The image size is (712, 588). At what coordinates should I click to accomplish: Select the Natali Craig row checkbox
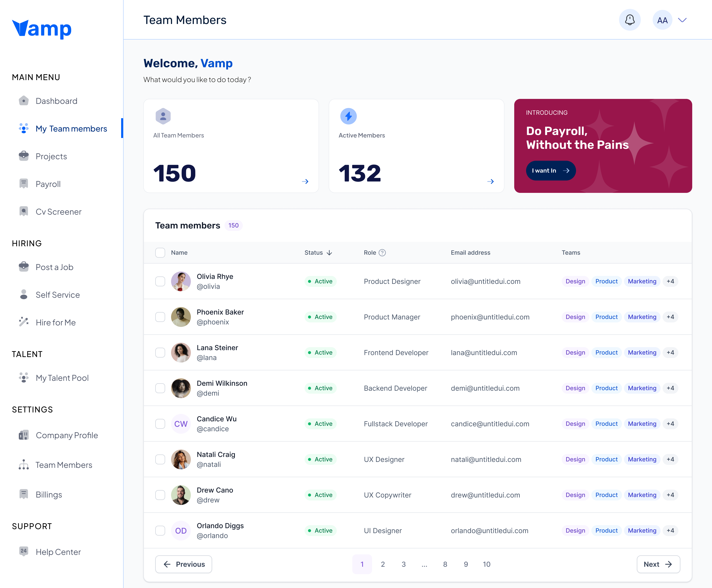160,459
